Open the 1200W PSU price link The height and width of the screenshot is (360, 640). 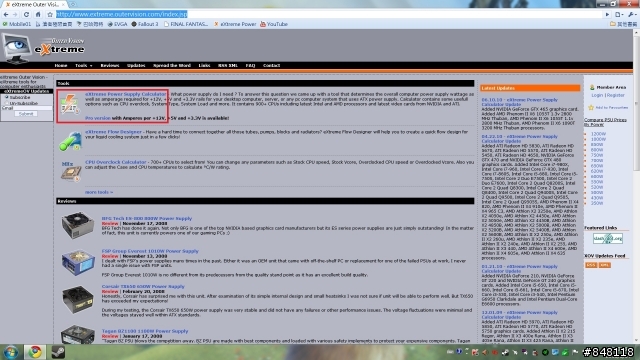[x=598, y=134]
